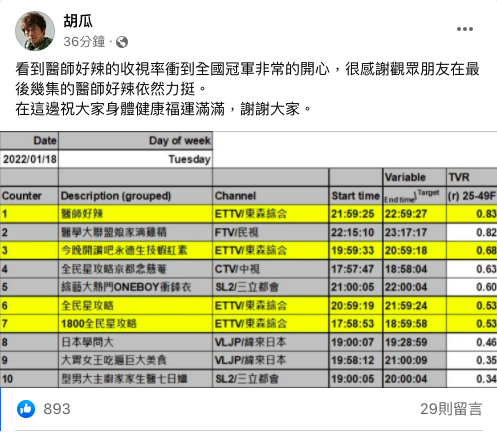The width and height of the screenshot is (497, 432).
Task: Click the 全民星攻略京都念慈菴 cell
Action: pos(135,269)
